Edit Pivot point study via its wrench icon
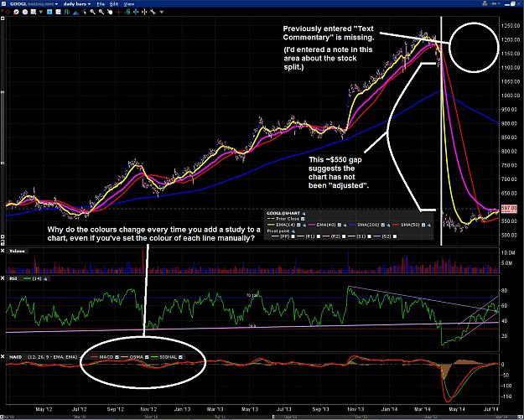Screen dimensions: 524x420 pos(293,231)
